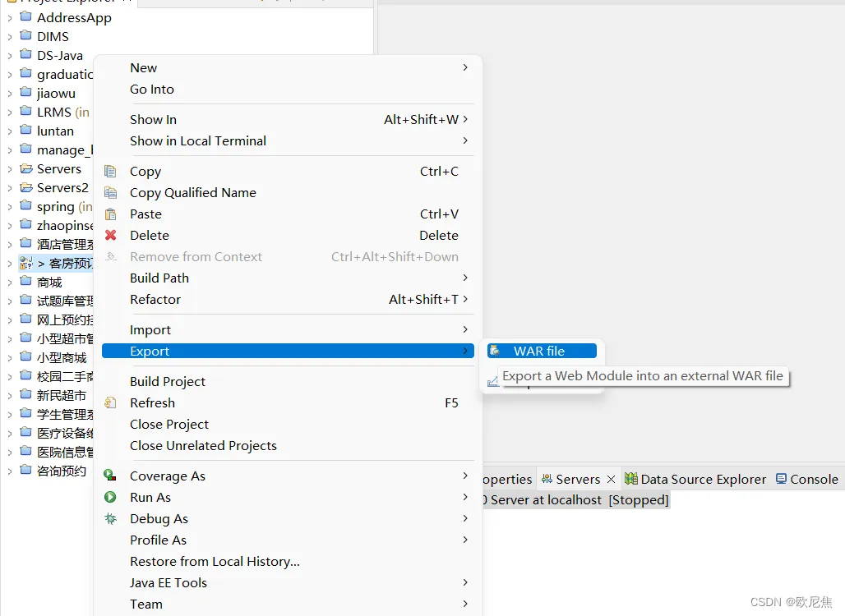Click the Run As green play icon

point(110,498)
